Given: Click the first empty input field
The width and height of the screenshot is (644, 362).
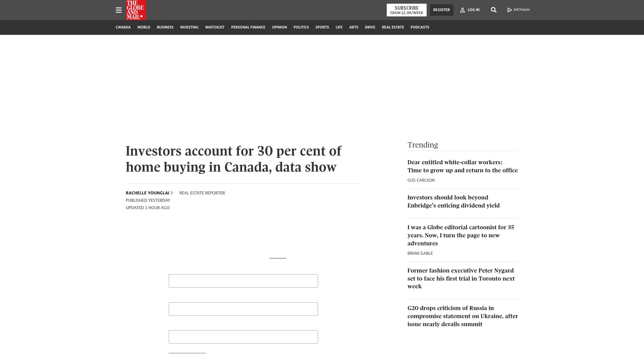Looking at the screenshot, I should coord(243,281).
